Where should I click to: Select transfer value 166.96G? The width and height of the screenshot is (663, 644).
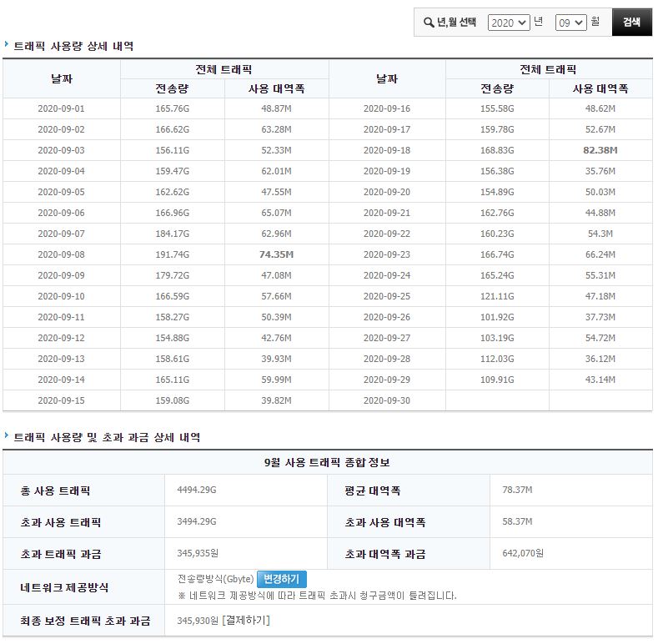click(172, 213)
